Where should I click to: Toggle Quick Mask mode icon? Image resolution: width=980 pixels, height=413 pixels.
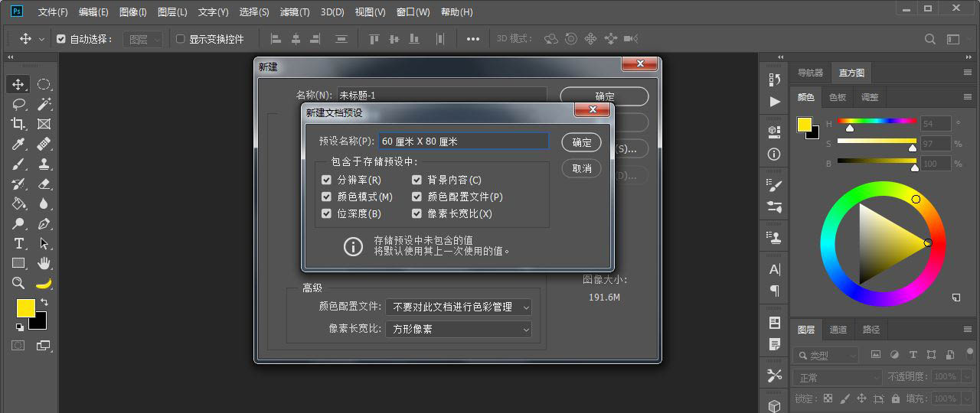[x=18, y=346]
